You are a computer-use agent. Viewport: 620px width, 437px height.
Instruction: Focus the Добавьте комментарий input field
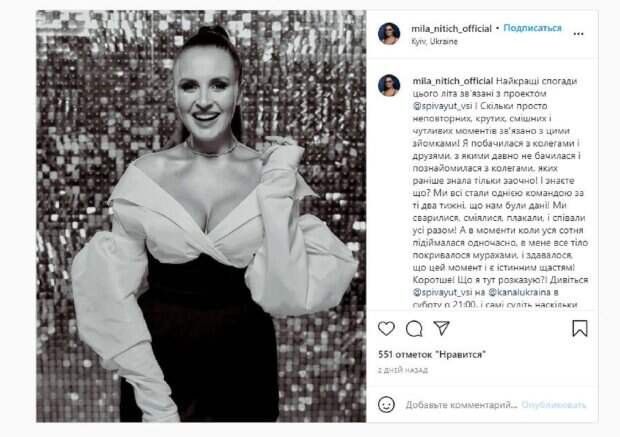[x=461, y=405]
